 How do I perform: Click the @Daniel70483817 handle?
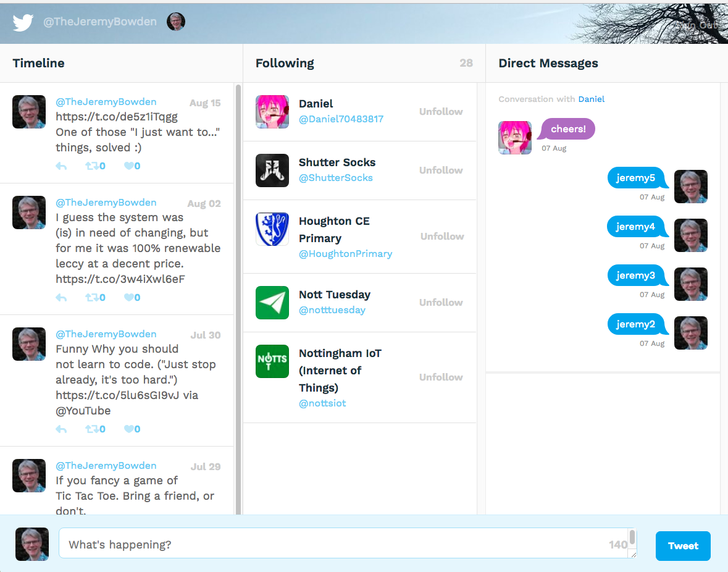341,119
